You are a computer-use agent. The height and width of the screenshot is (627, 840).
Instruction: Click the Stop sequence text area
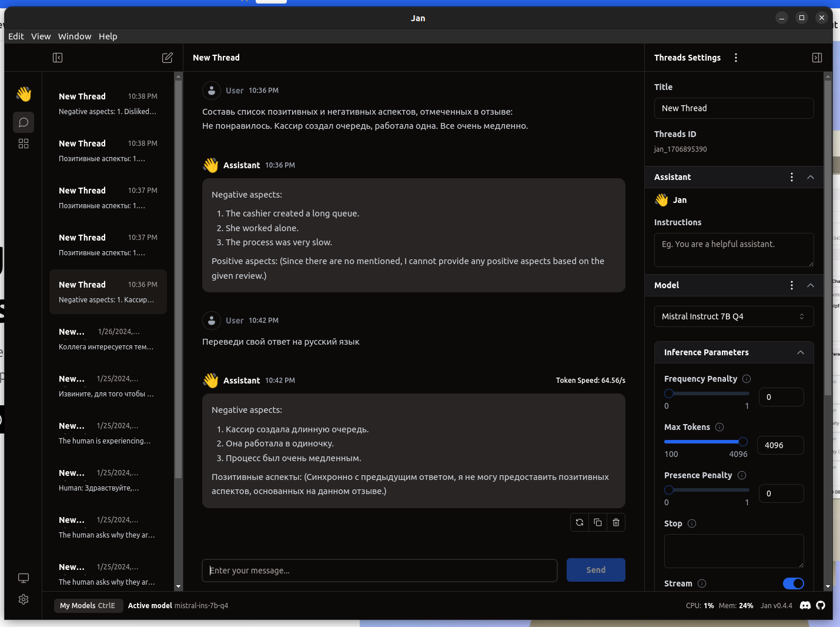tap(734, 551)
